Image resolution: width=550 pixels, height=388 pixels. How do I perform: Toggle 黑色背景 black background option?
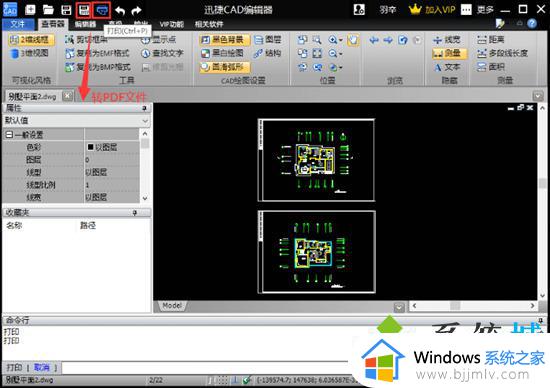224,40
